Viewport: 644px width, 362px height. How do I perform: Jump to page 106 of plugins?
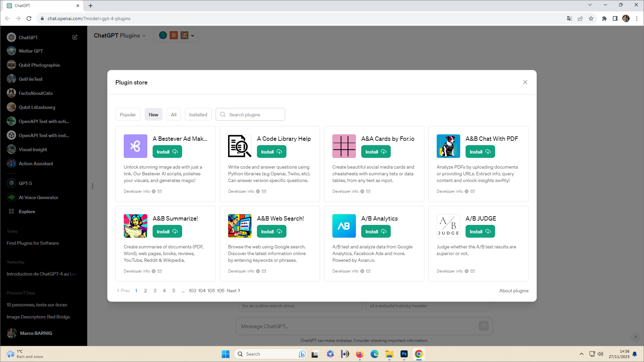coord(221,291)
